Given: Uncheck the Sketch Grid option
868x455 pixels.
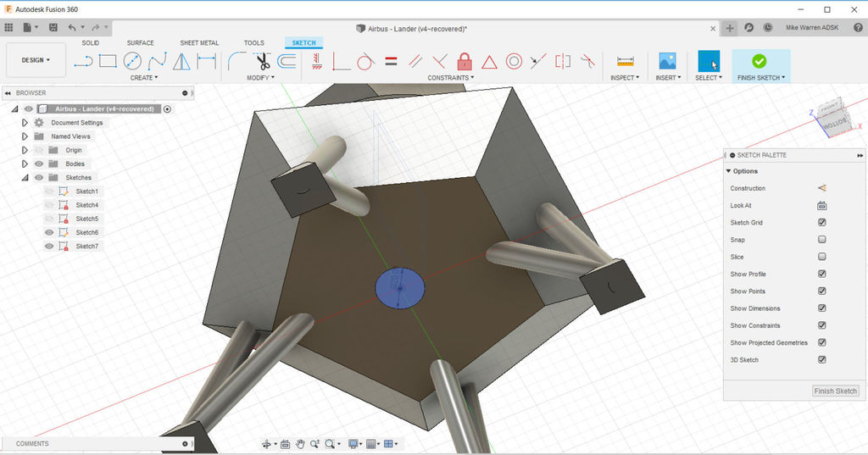Looking at the screenshot, I should [821, 222].
